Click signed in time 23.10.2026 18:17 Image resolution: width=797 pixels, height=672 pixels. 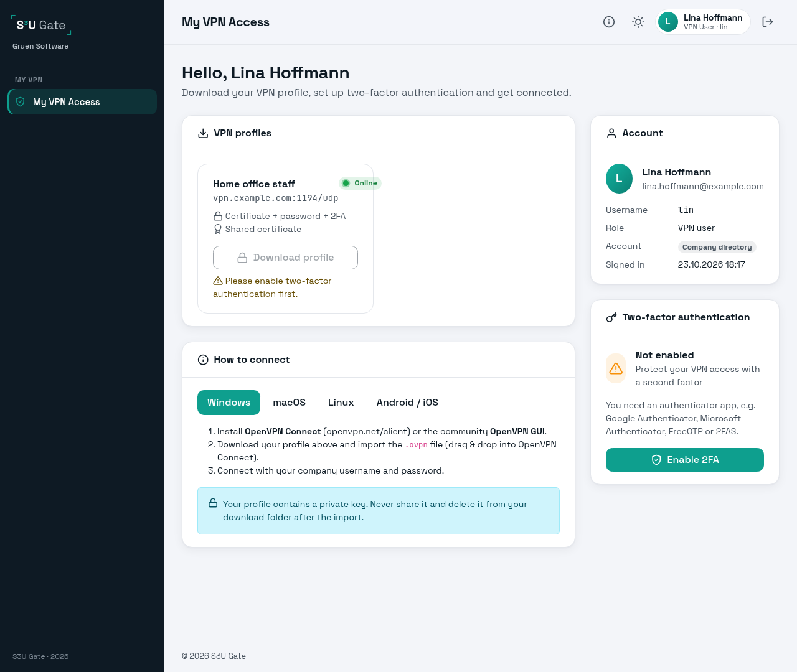(711, 264)
